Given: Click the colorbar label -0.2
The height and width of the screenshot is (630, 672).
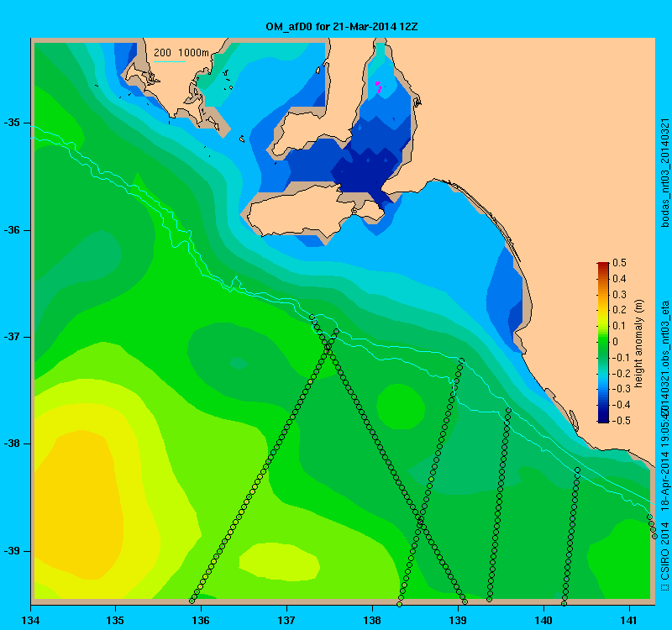Looking at the screenshot, I should click(x=621, y=373).
